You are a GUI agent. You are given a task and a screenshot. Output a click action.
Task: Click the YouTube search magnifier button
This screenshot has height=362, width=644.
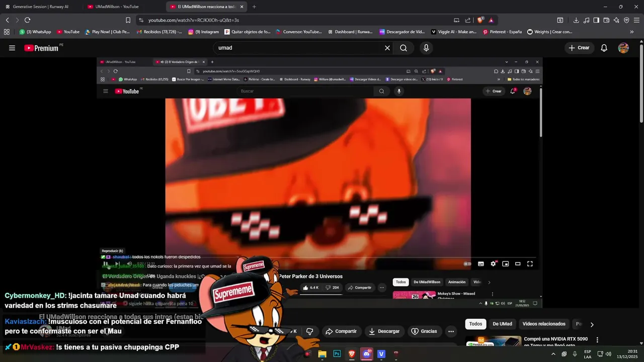pyautogui.click(x=404, y=48)
